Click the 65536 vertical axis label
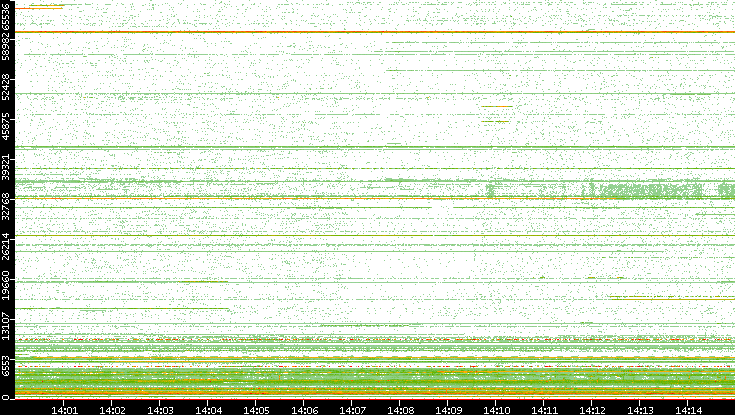This screenshot has height=415, width=735. coord(6,16)
